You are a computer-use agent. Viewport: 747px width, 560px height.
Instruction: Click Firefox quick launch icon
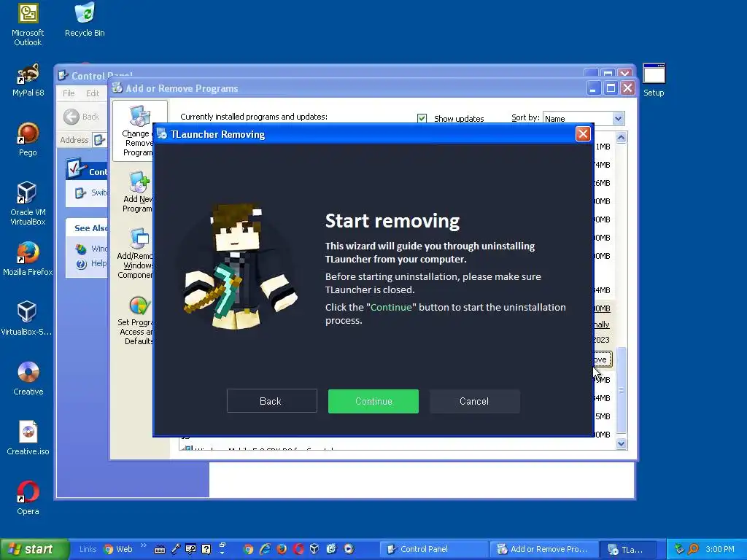(282, 549)
